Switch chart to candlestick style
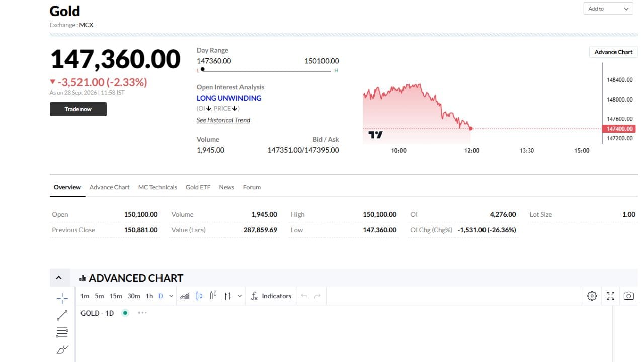The image size is (644, 362). [199, 296]
